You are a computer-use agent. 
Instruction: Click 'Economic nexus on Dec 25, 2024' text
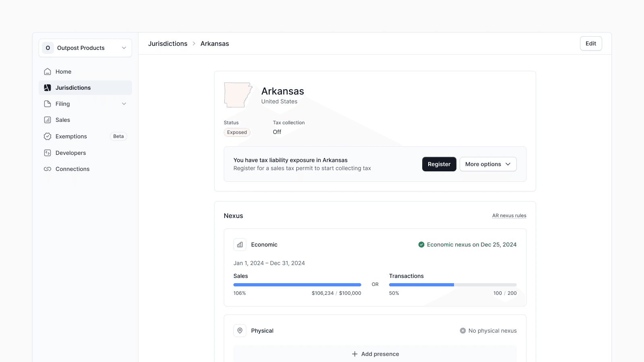[x=472, y=245]
